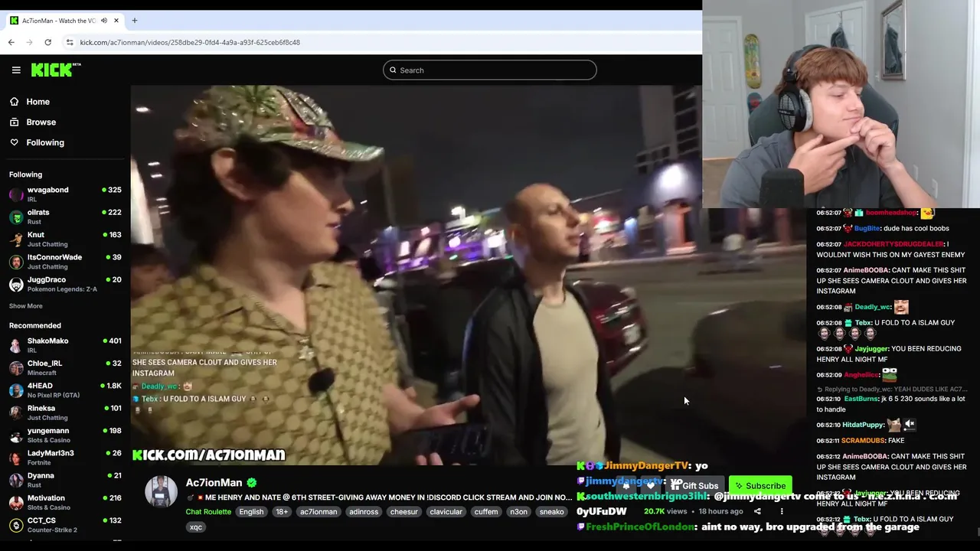Click EastBurns username in chat
Screen dimensions: 980x551
pyautogui.click(x=861, y=399)
